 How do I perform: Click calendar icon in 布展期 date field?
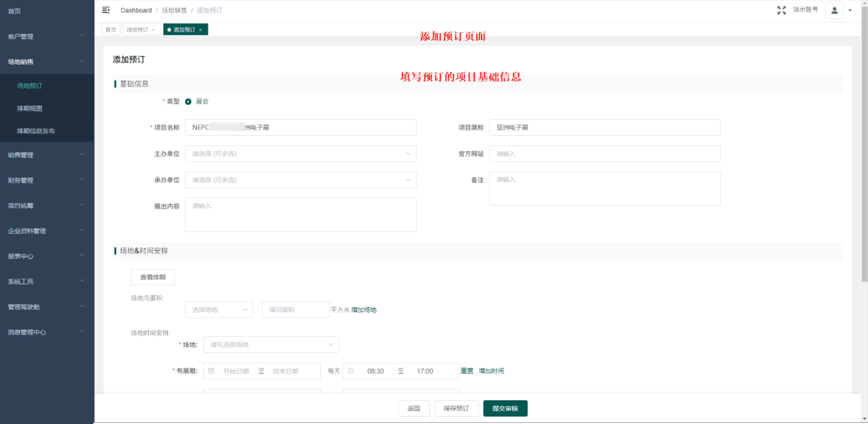pyautogui.click(x=211, y=371)
